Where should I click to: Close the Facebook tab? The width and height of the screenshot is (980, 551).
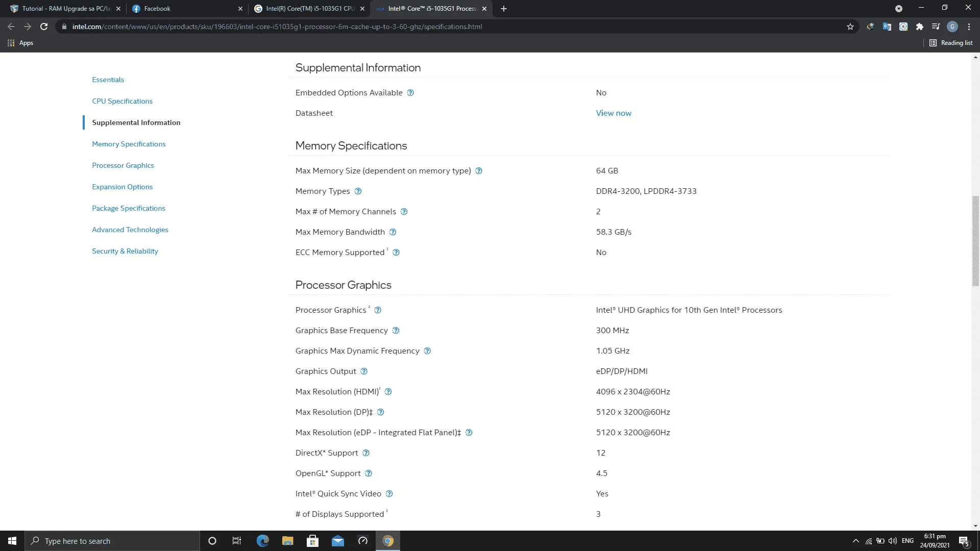tap(240, 9)
